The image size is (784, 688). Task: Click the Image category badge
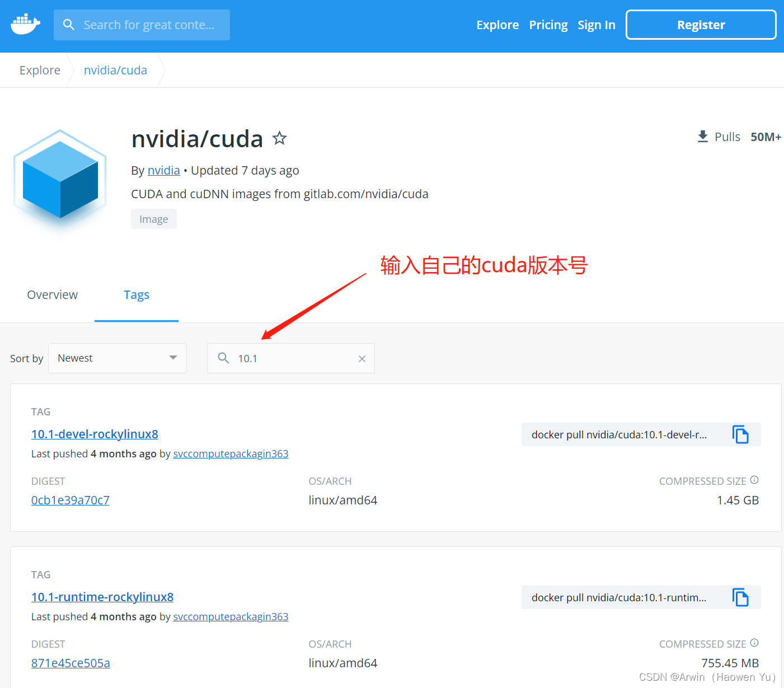point(154,219)
